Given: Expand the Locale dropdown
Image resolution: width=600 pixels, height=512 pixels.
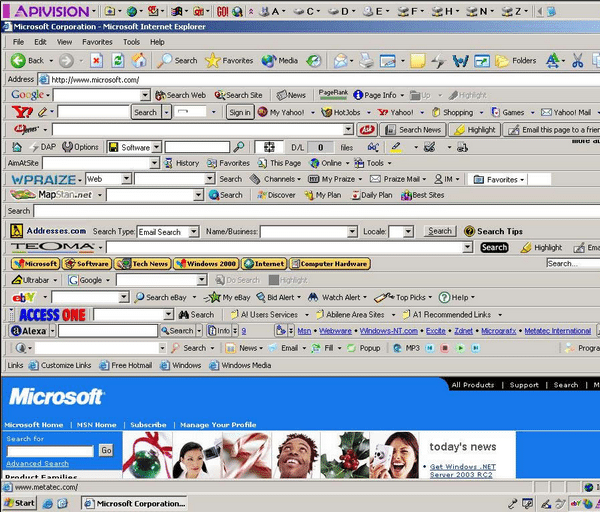Looking at the screenshot, I should coord(408,232).
